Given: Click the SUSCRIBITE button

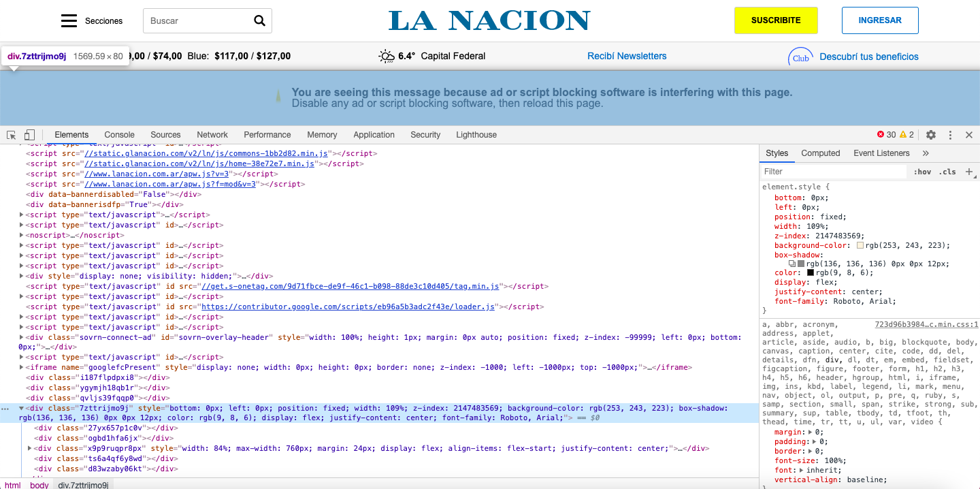Looking at the screenshot, I should tap(776, 20).
